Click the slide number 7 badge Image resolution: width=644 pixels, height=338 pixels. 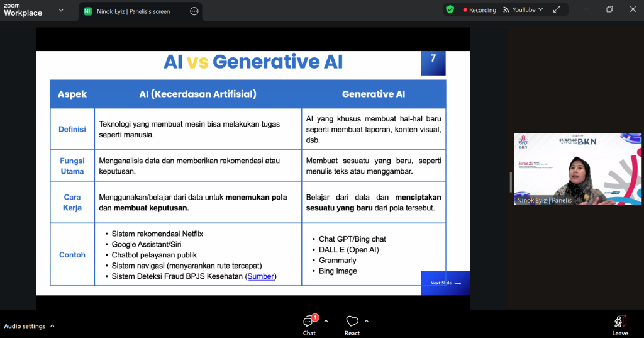(x=433, y=63)
